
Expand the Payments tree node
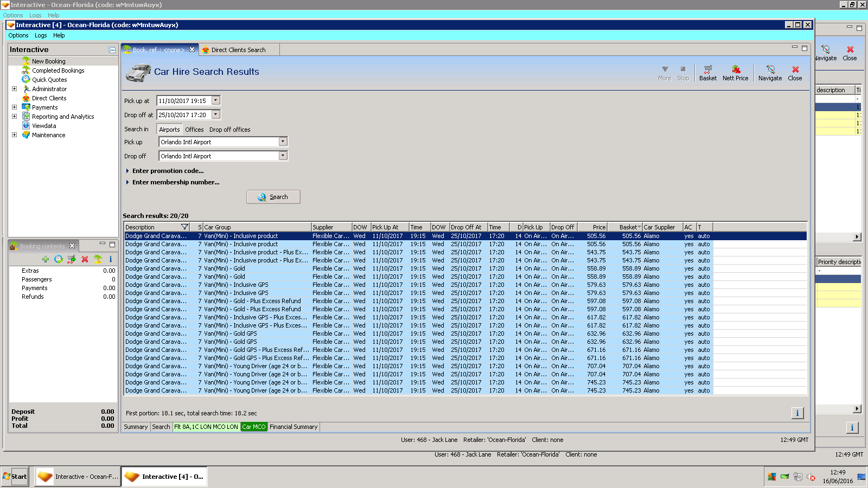pyautogui.click(x=15, y=107)
